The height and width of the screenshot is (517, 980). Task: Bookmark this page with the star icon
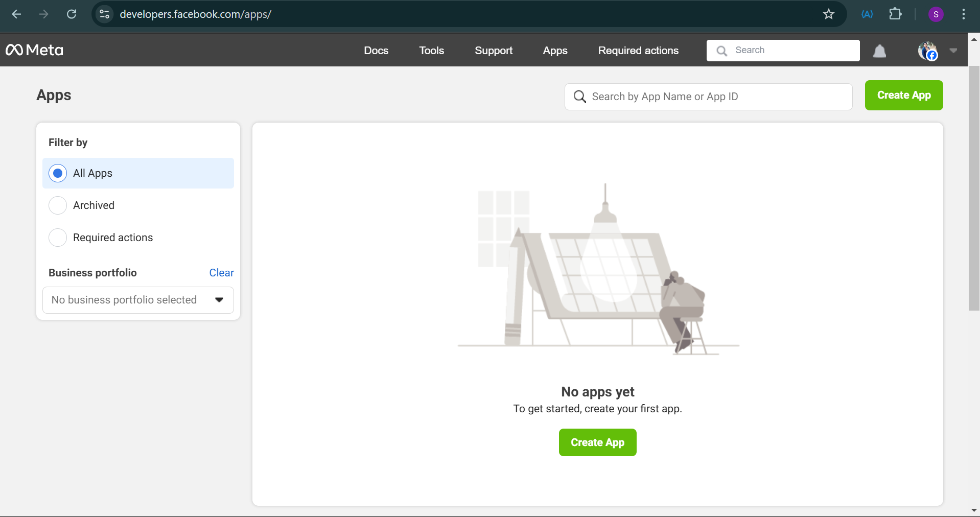click(828, 14)
